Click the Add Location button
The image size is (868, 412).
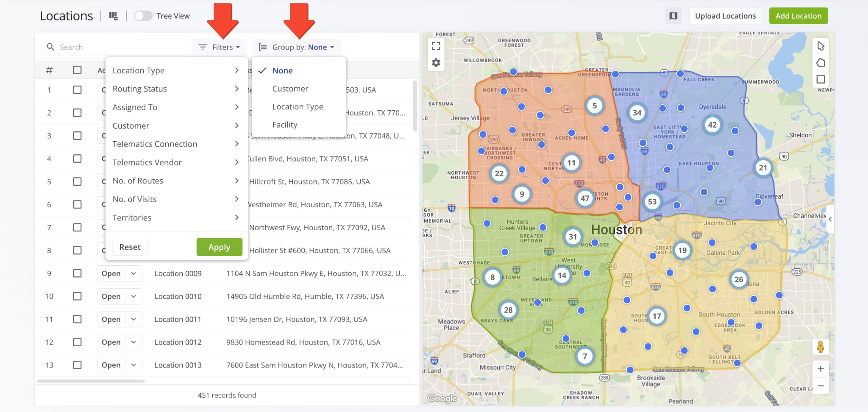798,16
